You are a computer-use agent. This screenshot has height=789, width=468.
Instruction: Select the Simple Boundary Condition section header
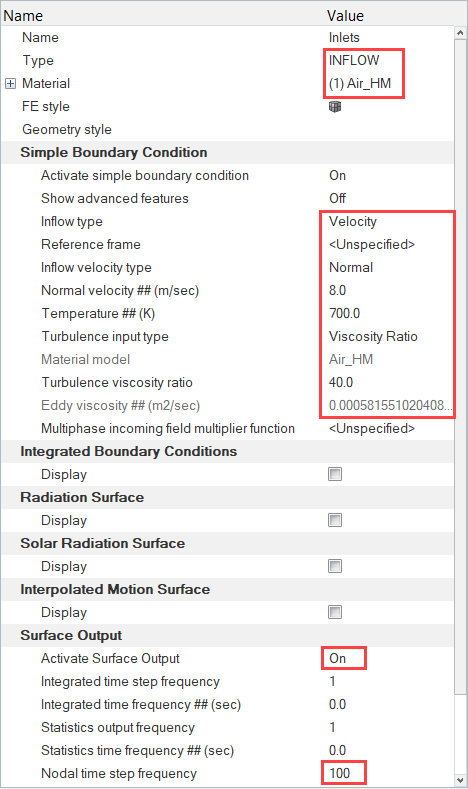pos(114,152)
